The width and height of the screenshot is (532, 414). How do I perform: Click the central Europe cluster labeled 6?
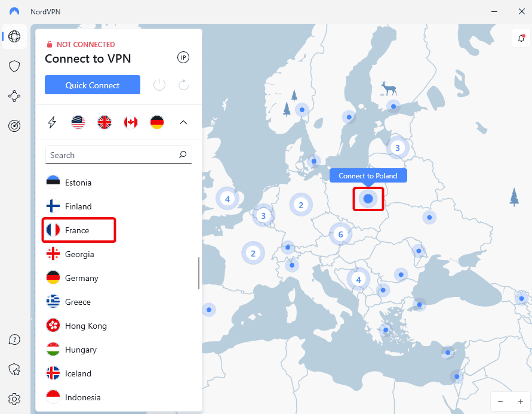pyautogui.click(x=341, y=234)
